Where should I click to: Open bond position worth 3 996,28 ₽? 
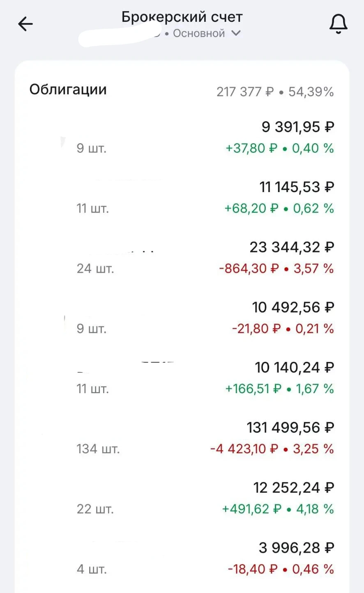coord(182,558)
